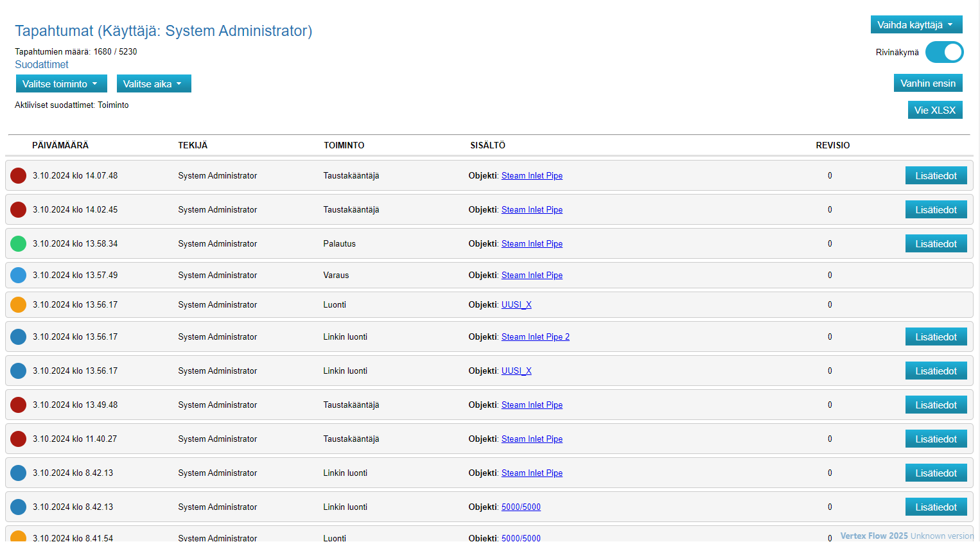Open the Valitse toiminto dropdown
Viewport: 980px width, 542px height.
coord(61,84)
